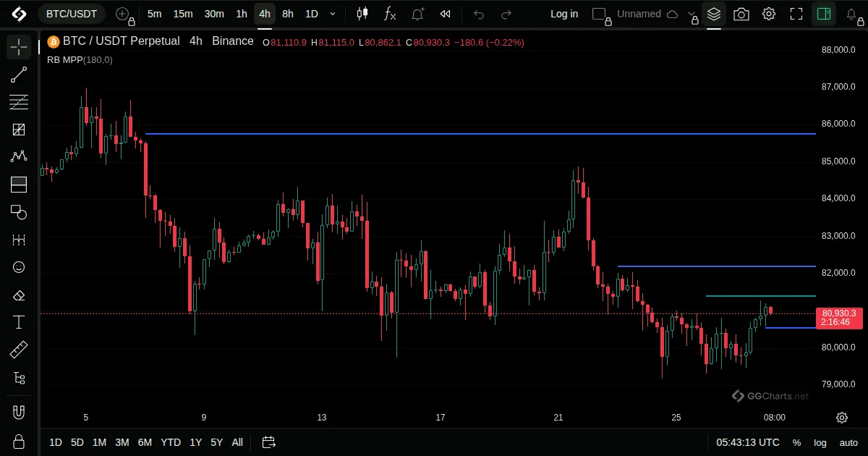This screenshot has height=456, width=868.
Task: Set range to 1M
Action: pyautogui.click(x=99, y=442)
